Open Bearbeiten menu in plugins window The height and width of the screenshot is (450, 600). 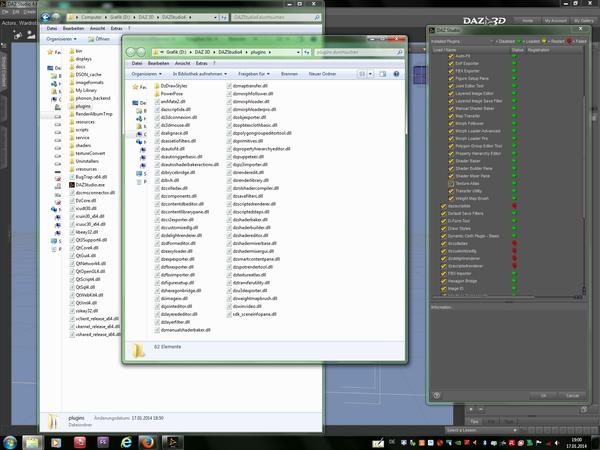point(158,64)
